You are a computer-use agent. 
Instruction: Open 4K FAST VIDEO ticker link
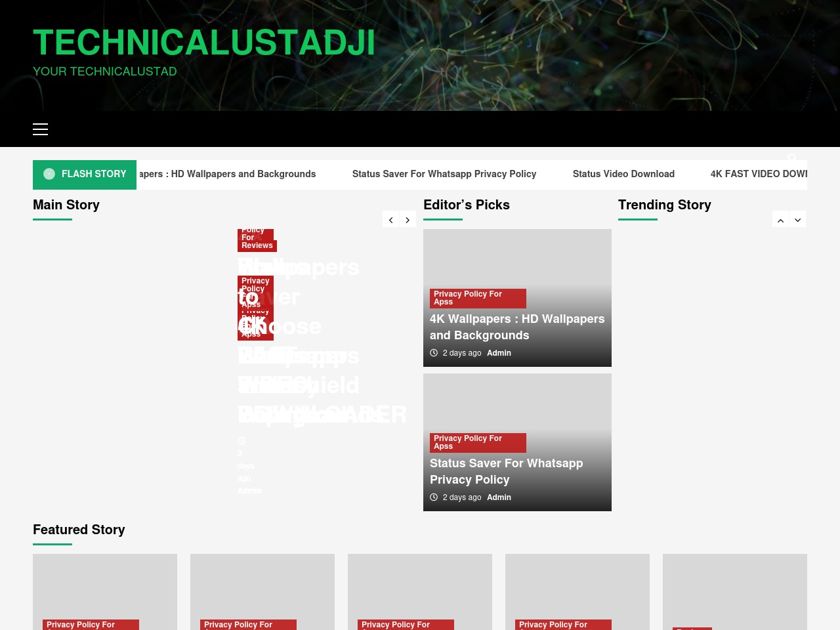point(759,174)
